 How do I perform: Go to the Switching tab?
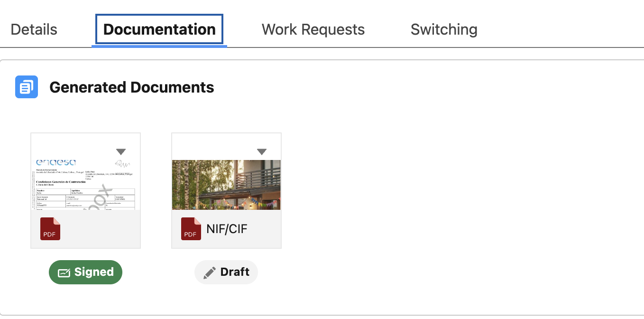pos(444,29)
